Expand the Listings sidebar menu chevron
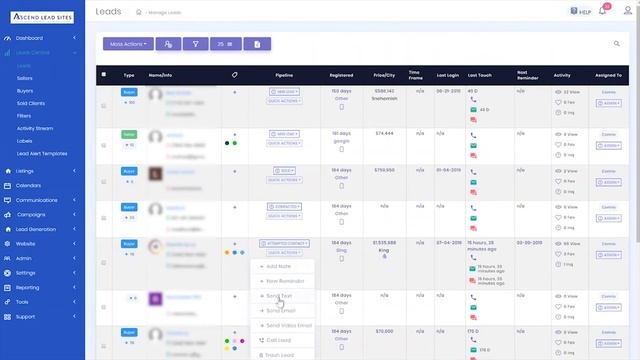This screenshot has height=360, width=640. (x=74, y=171)
